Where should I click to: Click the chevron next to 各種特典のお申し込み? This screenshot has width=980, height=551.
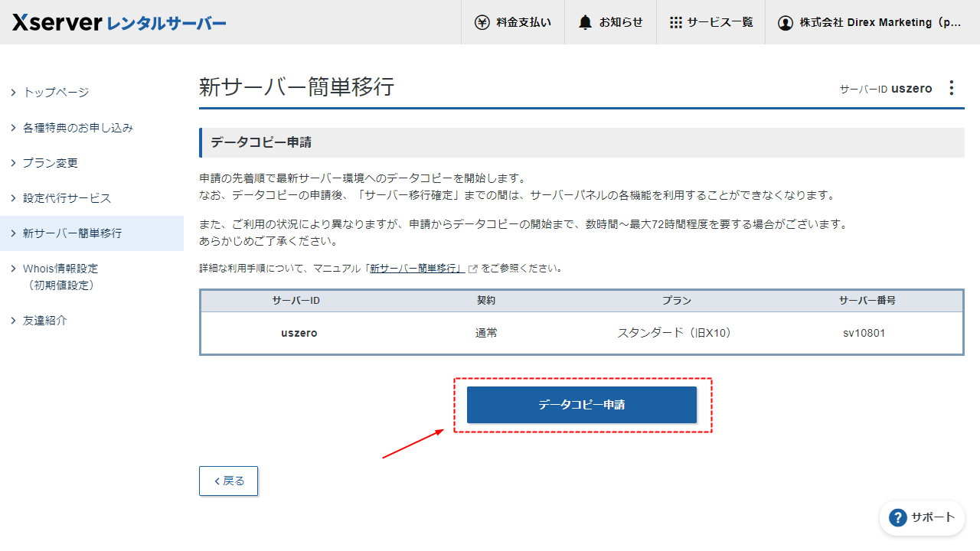(x=13, y=128)
